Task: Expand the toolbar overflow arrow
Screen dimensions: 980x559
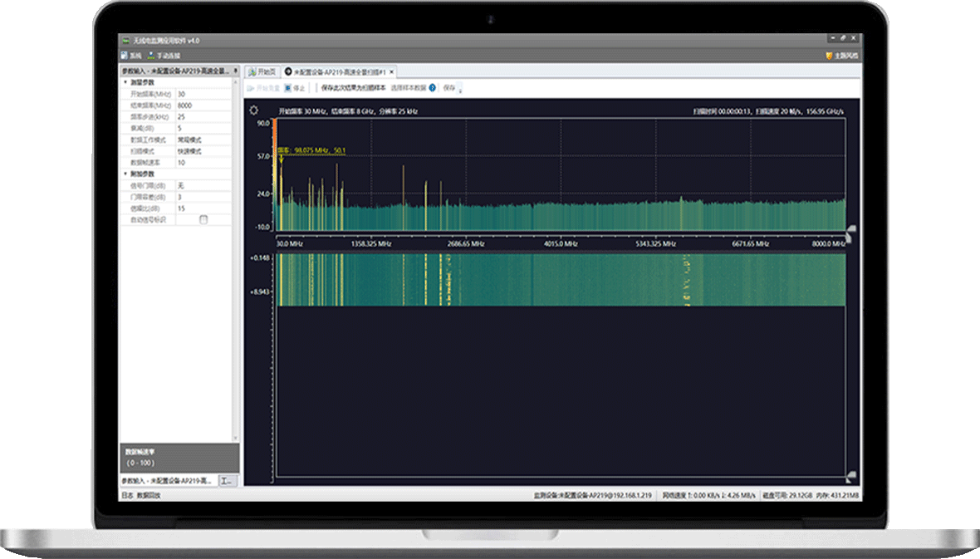Action: click(x=461, y=90)
